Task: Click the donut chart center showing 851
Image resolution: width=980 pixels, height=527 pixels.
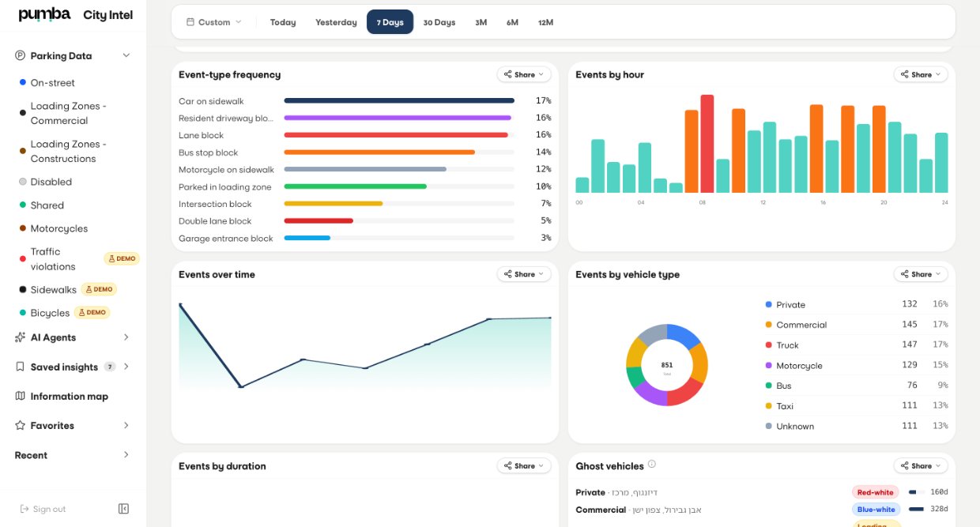Action: tap(667, 366)
